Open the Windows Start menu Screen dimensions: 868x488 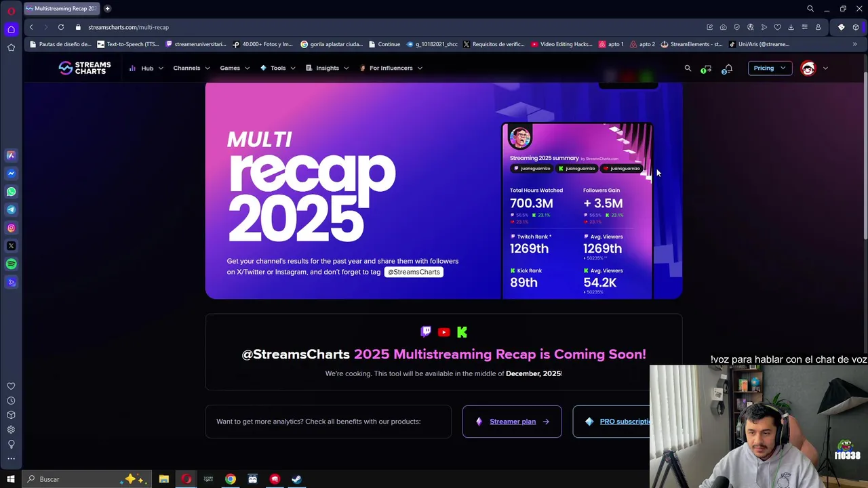[x=11, y=479]
